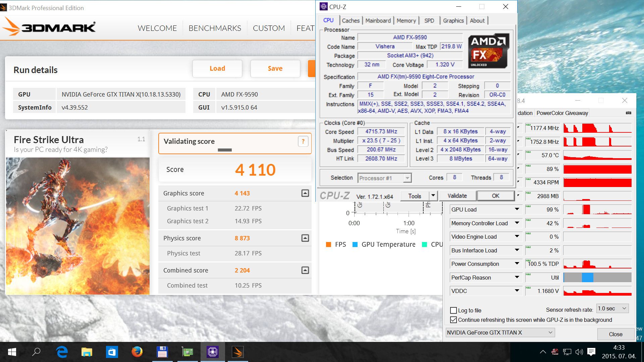Image resolution: width=644 pixels, height=362 pixels.
Task: Collapse the Combined score section
Action: pyautogui.click(x=305, y=270)
